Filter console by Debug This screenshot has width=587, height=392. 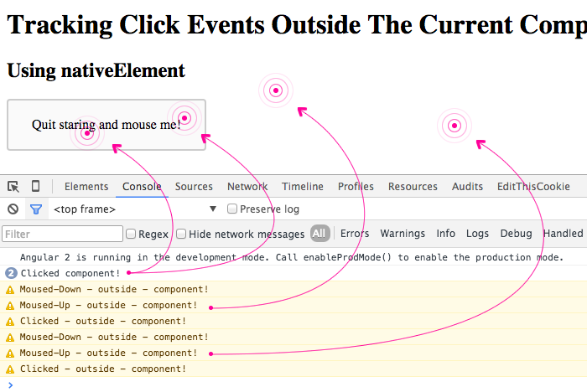pos(516,234)
